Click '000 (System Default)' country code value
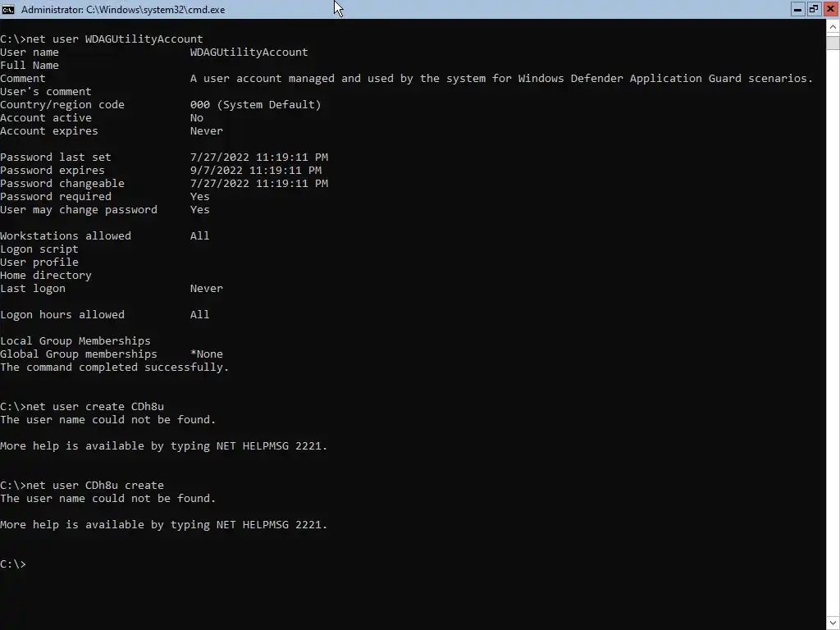 click(x=256, y=104)
